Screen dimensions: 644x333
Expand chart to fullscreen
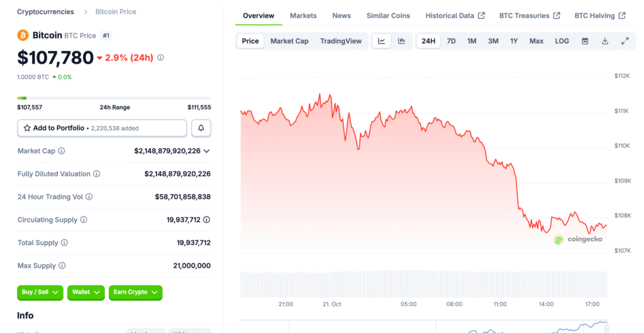pos(625,41)
